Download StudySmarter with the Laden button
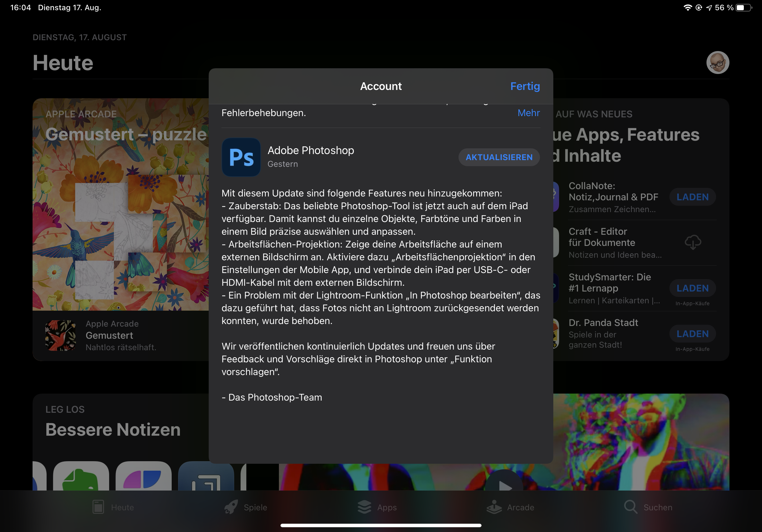Image resolution: width=762 pixels, height=532 pixels. coord(692,288)
